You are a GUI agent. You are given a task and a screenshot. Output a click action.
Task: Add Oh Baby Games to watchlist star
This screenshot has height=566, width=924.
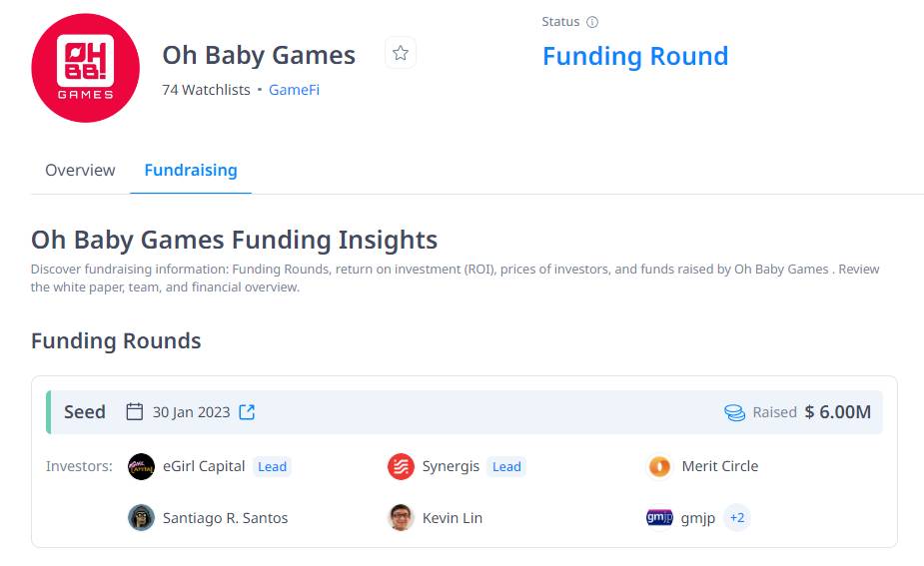coord(401,53)
